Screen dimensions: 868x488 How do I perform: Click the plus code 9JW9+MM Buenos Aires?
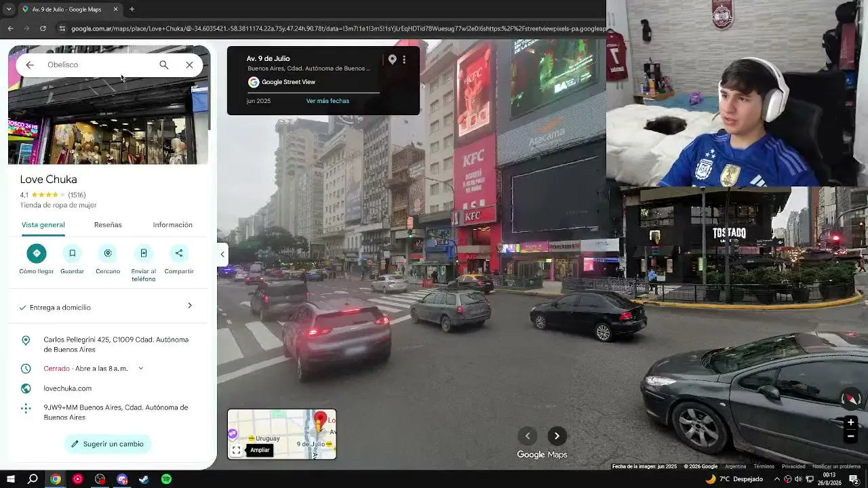[115, 412]
